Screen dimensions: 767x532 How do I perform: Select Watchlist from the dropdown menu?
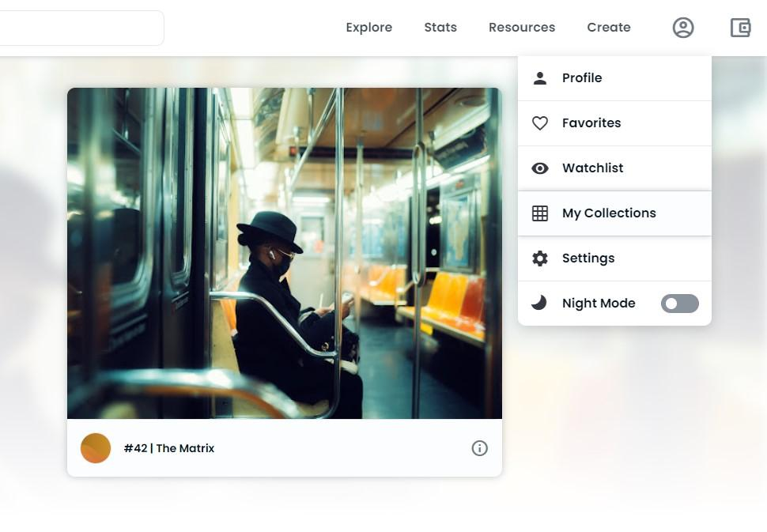[x=614, y=168]
